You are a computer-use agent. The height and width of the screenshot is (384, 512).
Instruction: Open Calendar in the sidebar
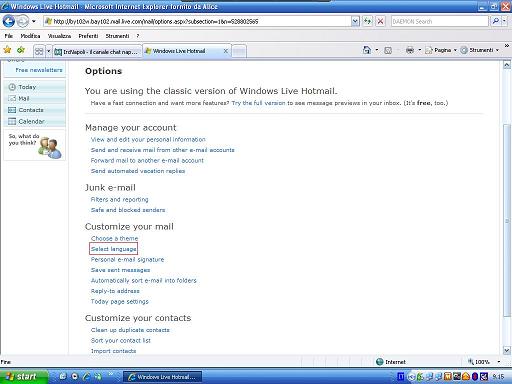point(31,121)
